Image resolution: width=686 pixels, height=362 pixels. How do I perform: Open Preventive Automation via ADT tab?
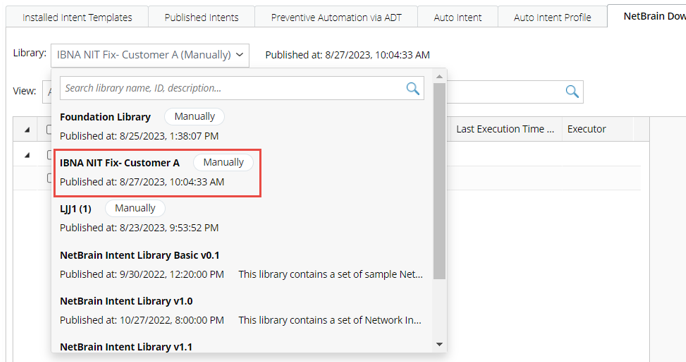[336, 17]
